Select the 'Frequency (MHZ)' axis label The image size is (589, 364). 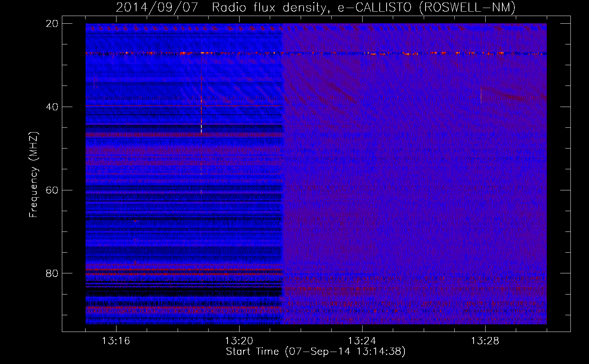tap(33, 175)
